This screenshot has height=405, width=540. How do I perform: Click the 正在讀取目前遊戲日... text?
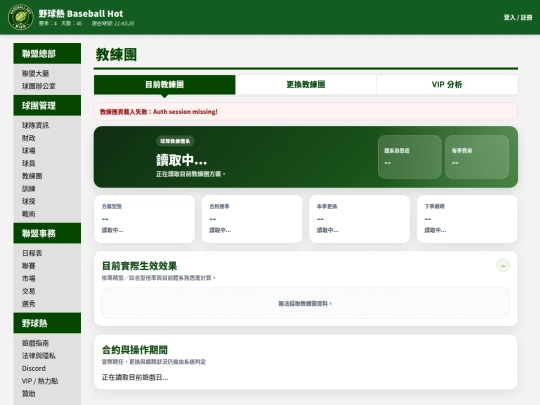pos(135,377)
